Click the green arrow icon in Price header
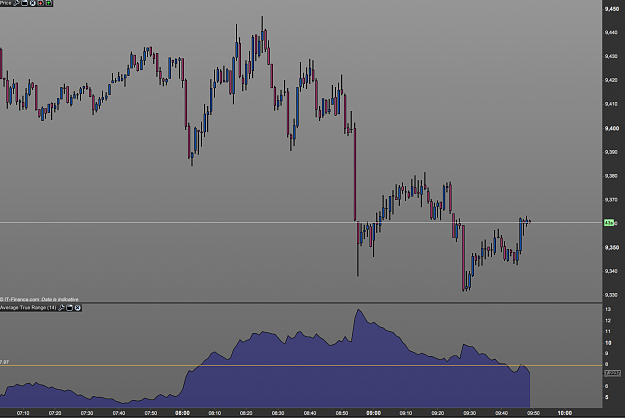 [49, 3]
